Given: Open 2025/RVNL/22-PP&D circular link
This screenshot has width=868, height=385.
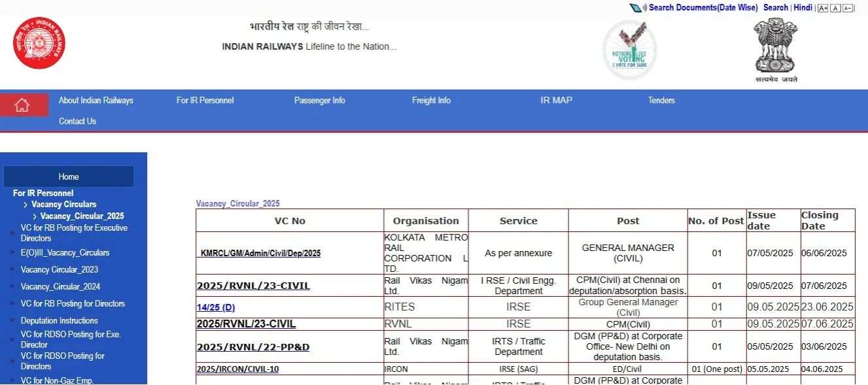Looking at the screenshot, I should [253, 347].
